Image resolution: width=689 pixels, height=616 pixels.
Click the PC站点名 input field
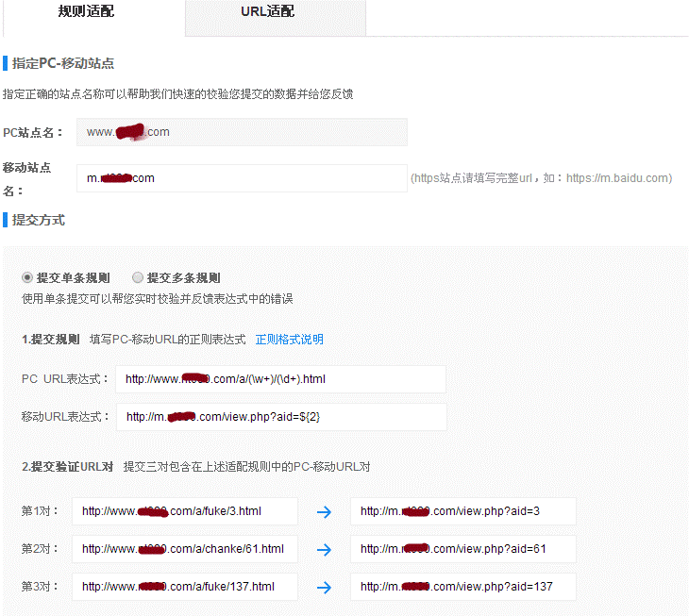pyautogui.click(x=242, y=132)
